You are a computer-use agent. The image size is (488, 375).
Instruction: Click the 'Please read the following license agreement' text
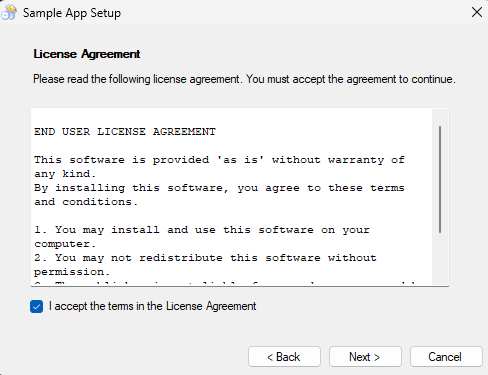coord(136,79)
